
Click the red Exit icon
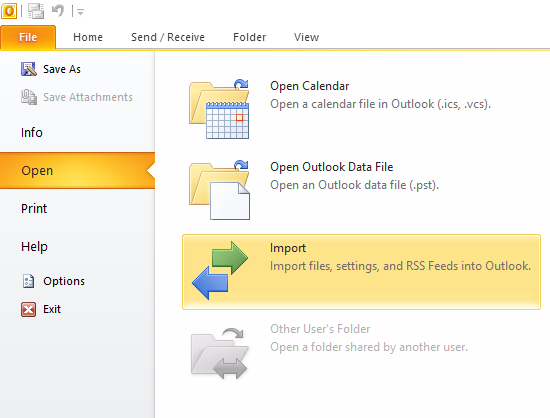click(28, 309)
